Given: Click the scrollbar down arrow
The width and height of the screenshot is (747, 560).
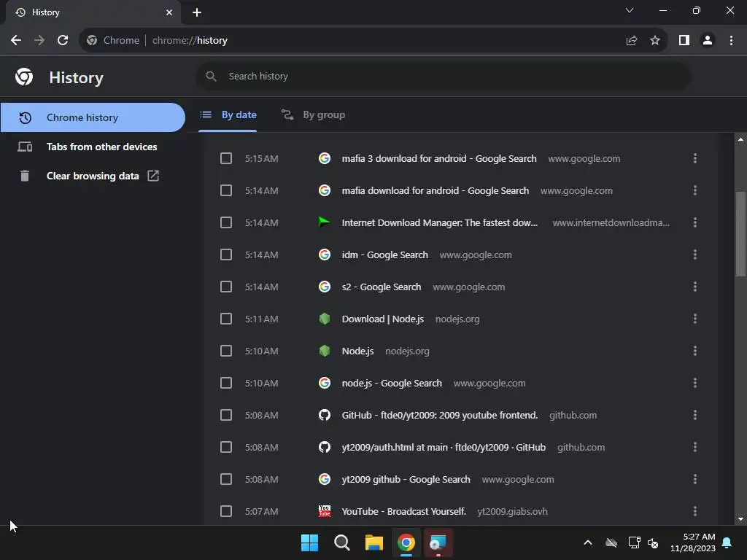Looking at the screenshot, I should [740, 519].
